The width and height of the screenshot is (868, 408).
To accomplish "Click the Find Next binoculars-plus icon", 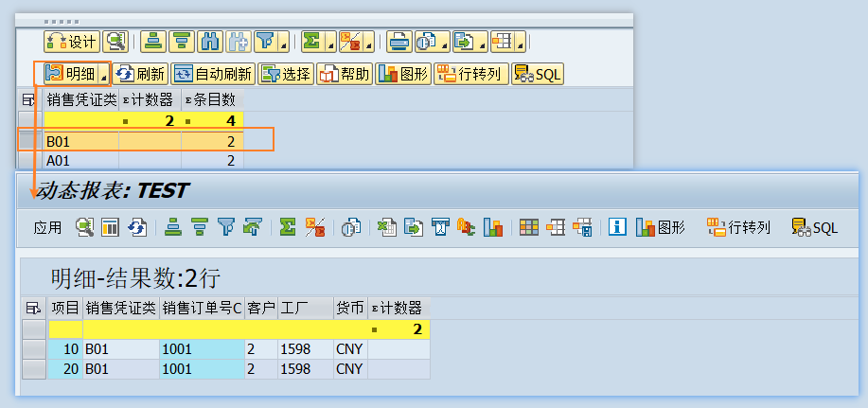I will pyautogui.click(x=239, y=42).
